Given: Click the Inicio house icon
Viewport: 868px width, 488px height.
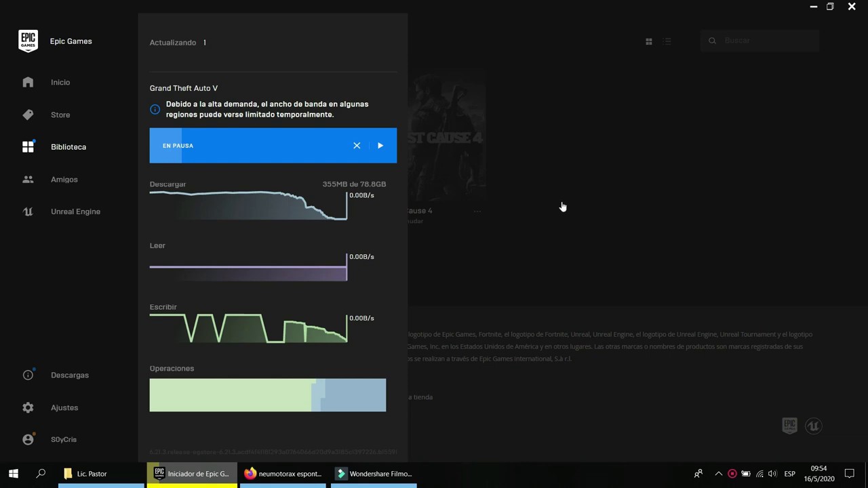Looking at the screenshot, I should coord(28,82).
